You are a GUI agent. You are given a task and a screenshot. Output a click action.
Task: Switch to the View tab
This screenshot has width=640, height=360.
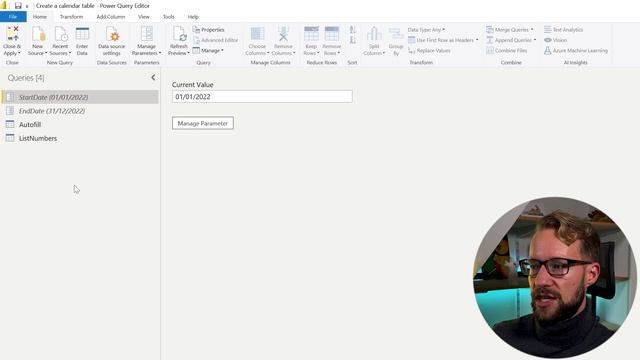(144, 17)
